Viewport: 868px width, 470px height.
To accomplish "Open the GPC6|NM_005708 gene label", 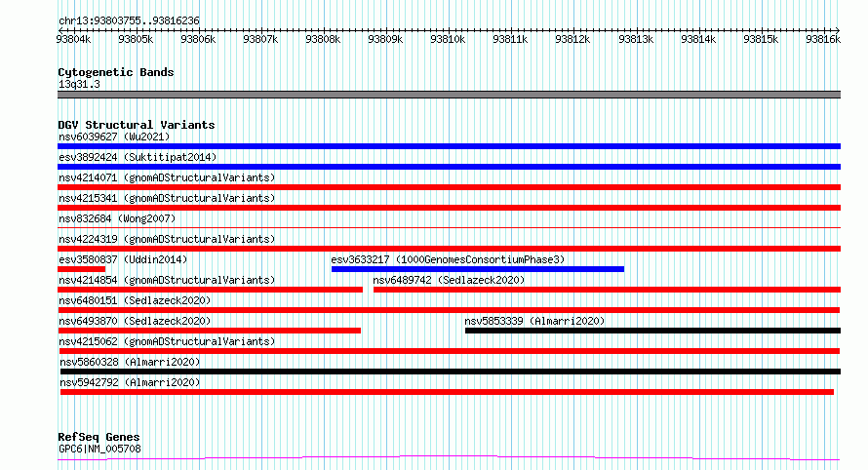I will click(x=99, y=449).
